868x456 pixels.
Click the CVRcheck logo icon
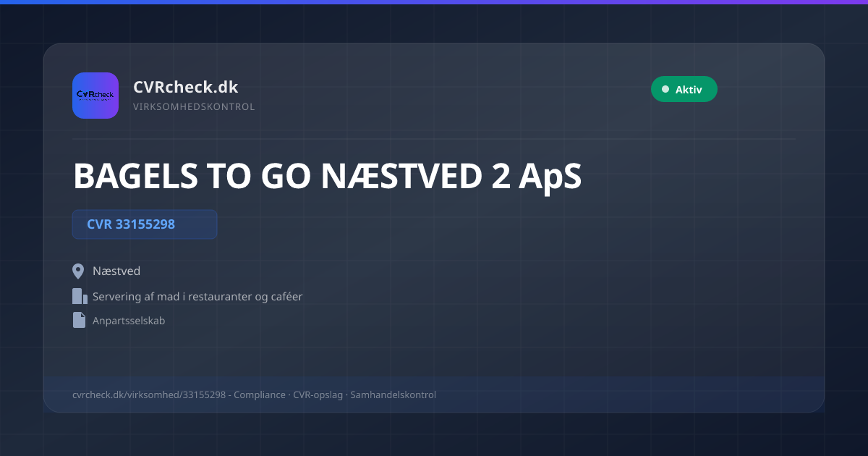click(x=95, y=96)
